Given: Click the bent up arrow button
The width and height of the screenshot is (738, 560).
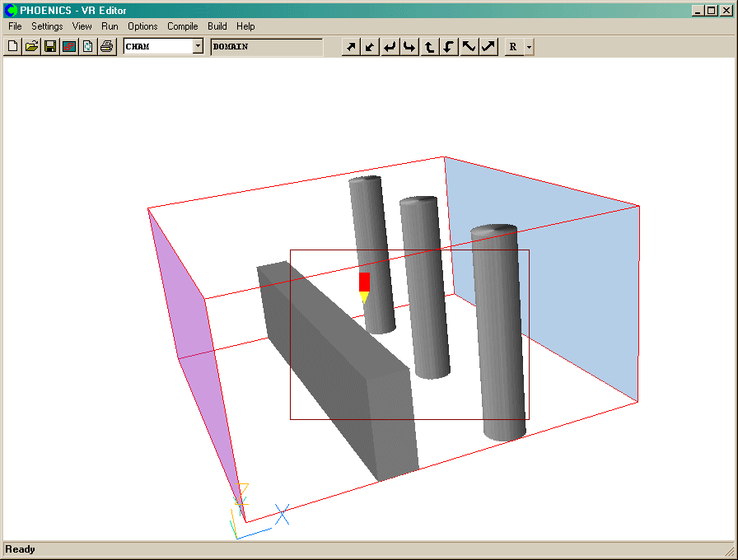Looking at the screenshot, I should (x=429, y=47).
